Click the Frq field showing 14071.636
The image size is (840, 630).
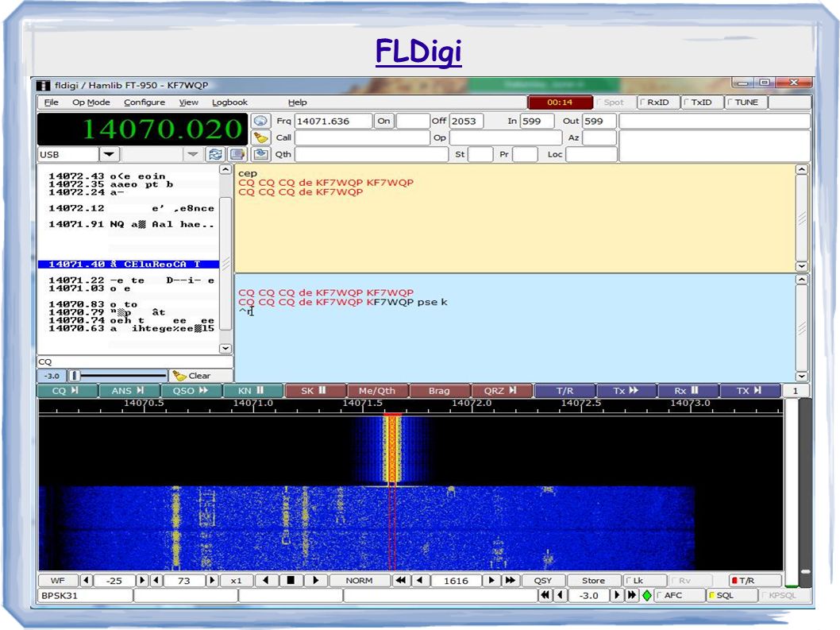(333, 122)
